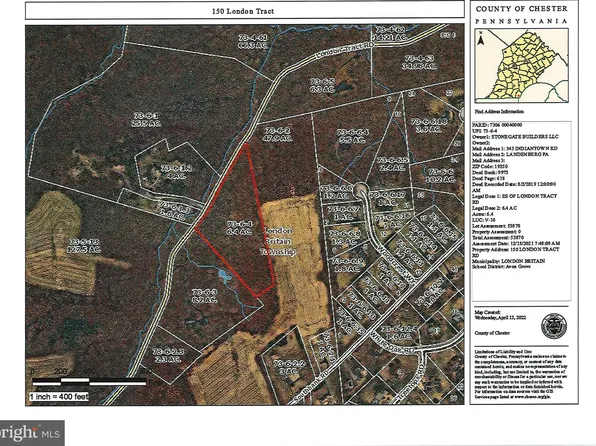Click the Owner1 Stonegate Builders LLC line

[x=515, y=136]
